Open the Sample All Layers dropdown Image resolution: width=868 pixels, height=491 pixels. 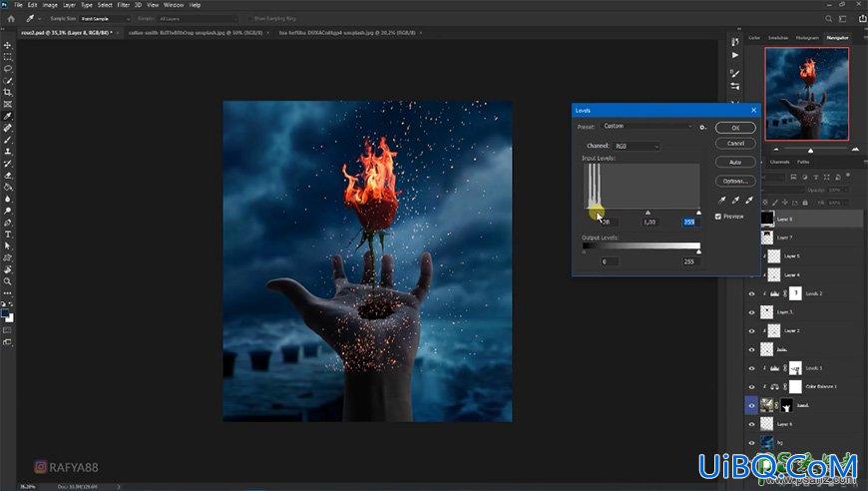pos(198,19)
